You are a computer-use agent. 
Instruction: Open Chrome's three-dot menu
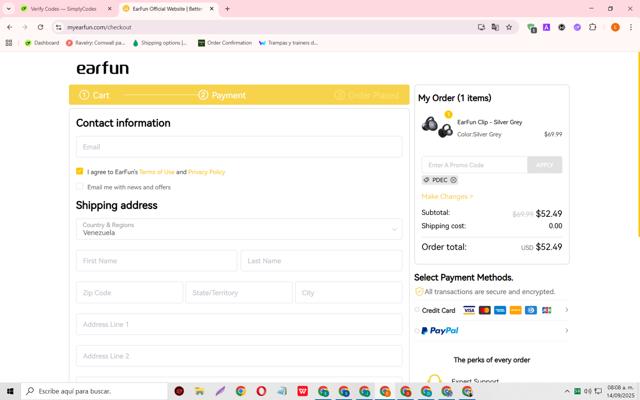[631, 27]
